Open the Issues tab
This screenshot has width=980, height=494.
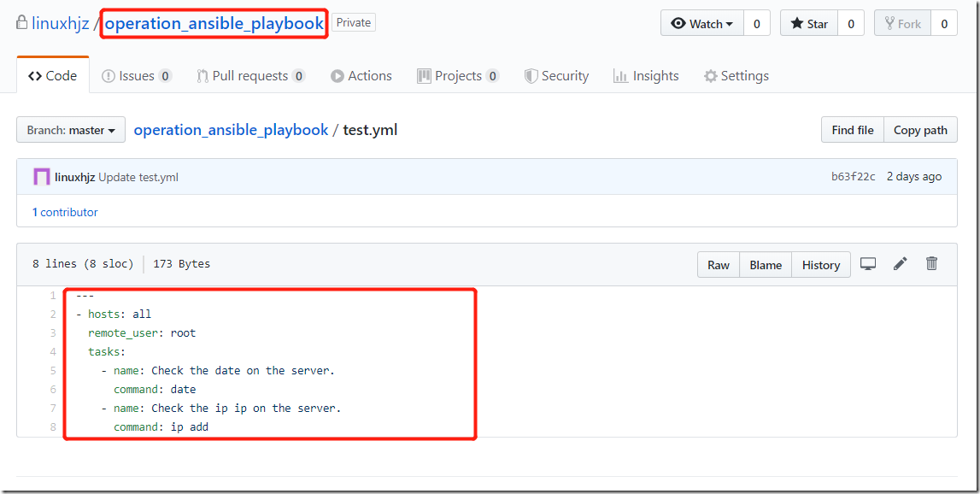pyautogui.click(x=136, y=76)
